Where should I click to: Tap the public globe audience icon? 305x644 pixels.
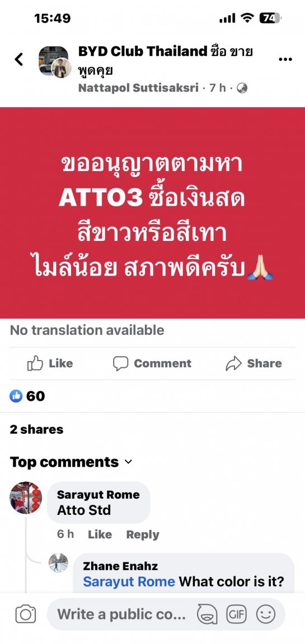click(242, 88)
